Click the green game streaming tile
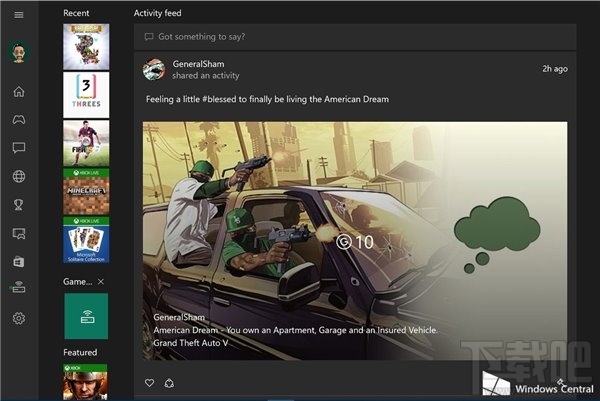The width and height of the screenshot is (600, 401). tap(86, 316)
